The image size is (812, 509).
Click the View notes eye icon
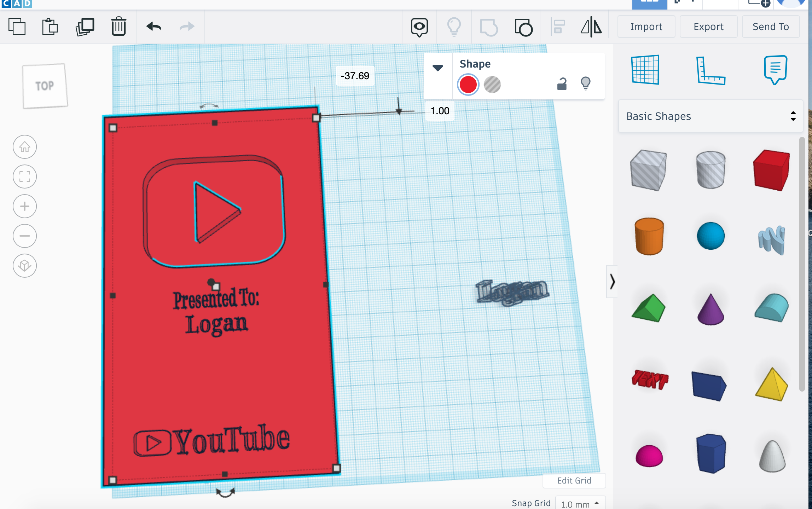coord(419,27)
